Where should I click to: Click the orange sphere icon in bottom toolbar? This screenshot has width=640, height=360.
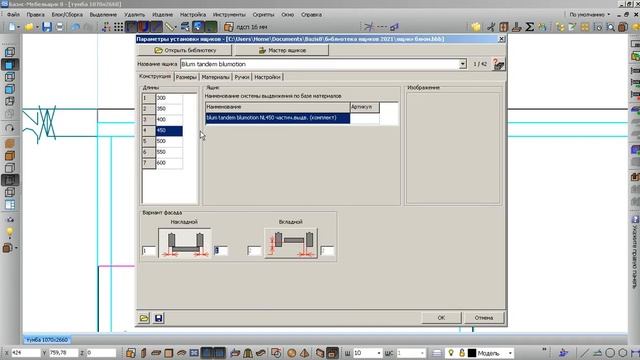(x=291, y=353)
